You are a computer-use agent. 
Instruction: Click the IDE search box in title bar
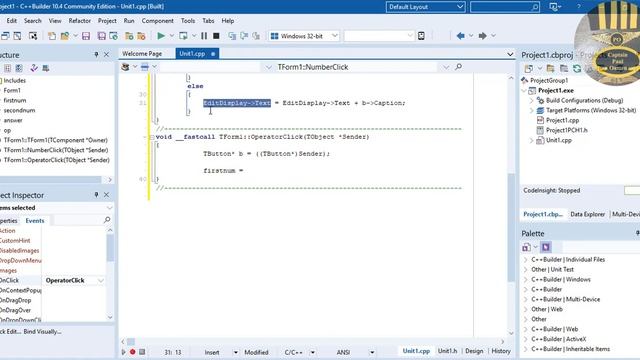504,7
